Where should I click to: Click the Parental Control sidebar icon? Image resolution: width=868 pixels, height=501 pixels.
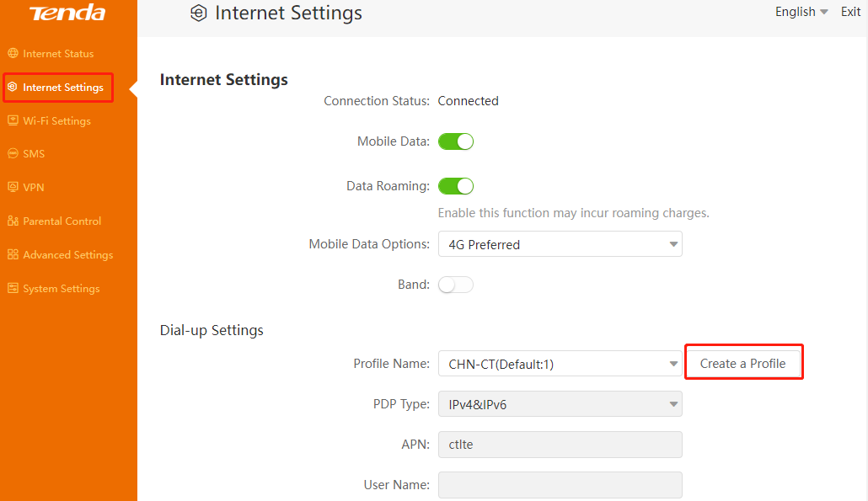(x=13, y=221)
